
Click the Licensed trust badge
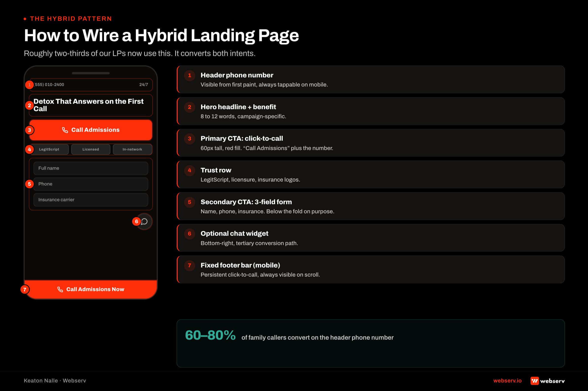coord(91,149)
